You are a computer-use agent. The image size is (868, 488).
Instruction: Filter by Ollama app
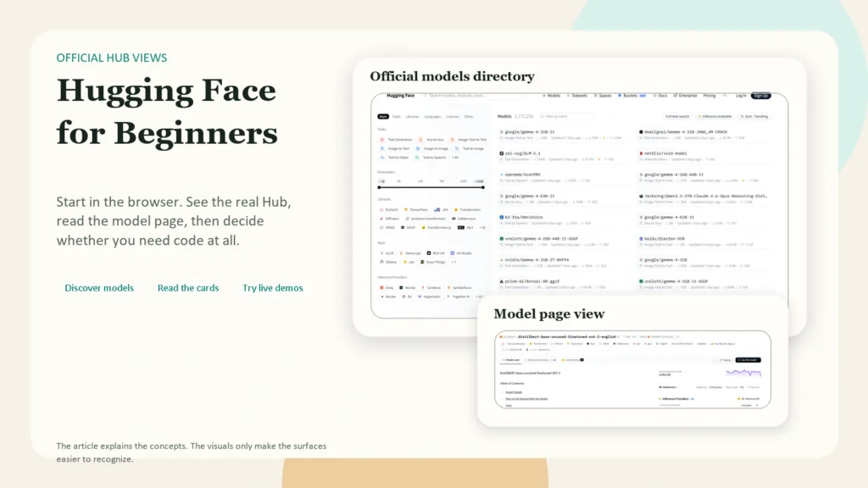pyautogui.click(x=388, y=262)
